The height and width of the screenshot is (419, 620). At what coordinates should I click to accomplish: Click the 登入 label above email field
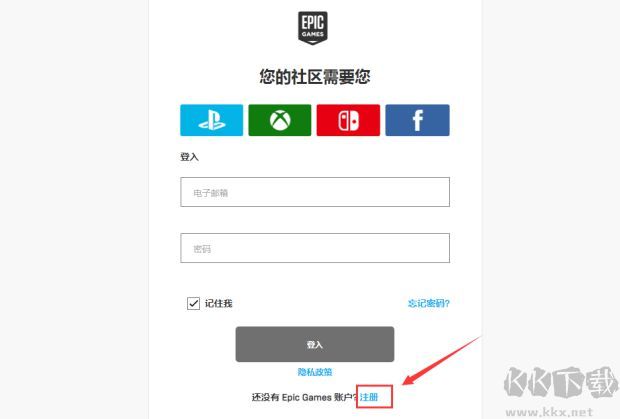(189, 157)
